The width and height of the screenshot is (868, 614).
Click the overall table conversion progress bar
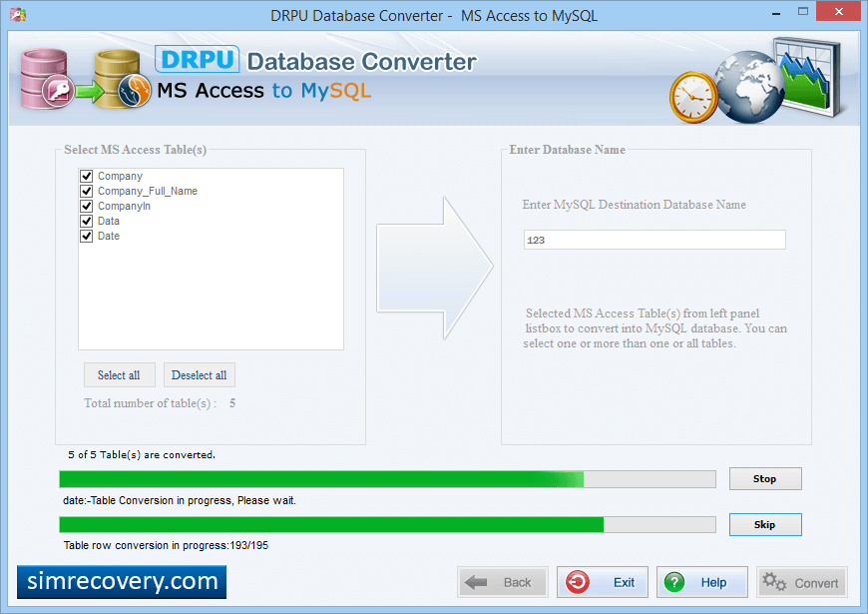coord(387,479)
